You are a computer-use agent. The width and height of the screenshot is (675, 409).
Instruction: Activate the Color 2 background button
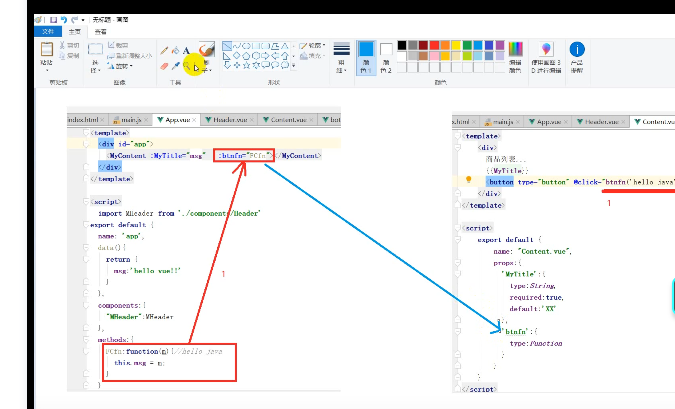(386, 58)
